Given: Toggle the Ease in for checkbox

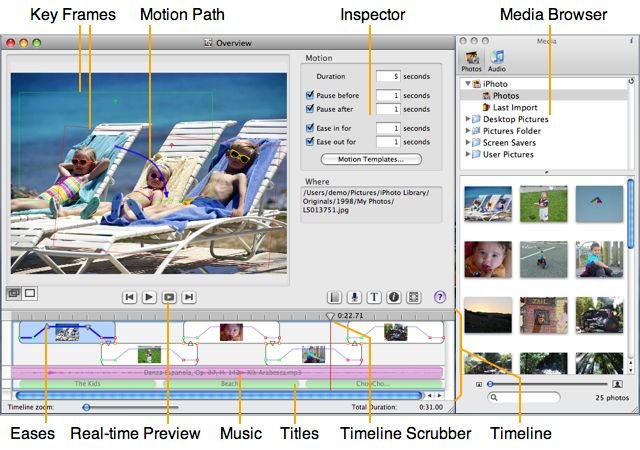Looking at the screenshot, I should (x=310, y=128).
